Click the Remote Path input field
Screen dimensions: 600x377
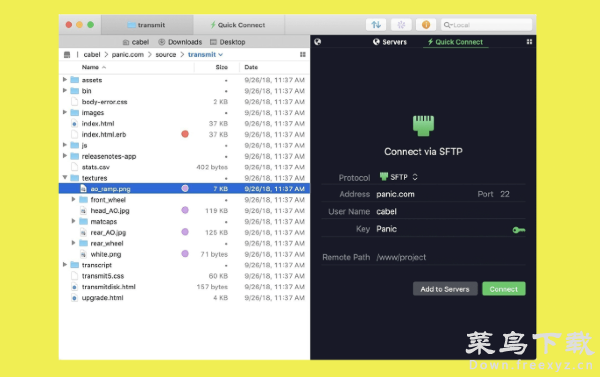[x=450, y=257]
